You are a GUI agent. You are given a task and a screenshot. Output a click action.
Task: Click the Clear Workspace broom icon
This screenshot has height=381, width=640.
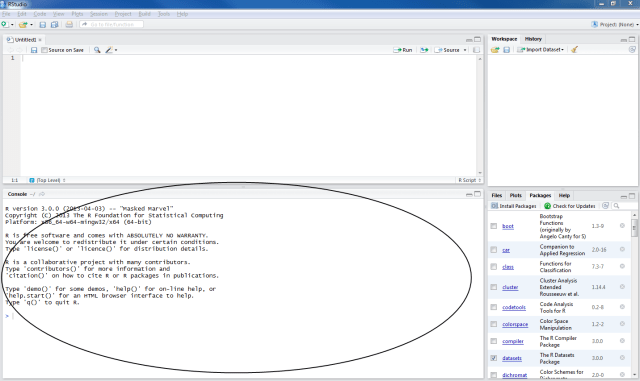coord(574,49)
